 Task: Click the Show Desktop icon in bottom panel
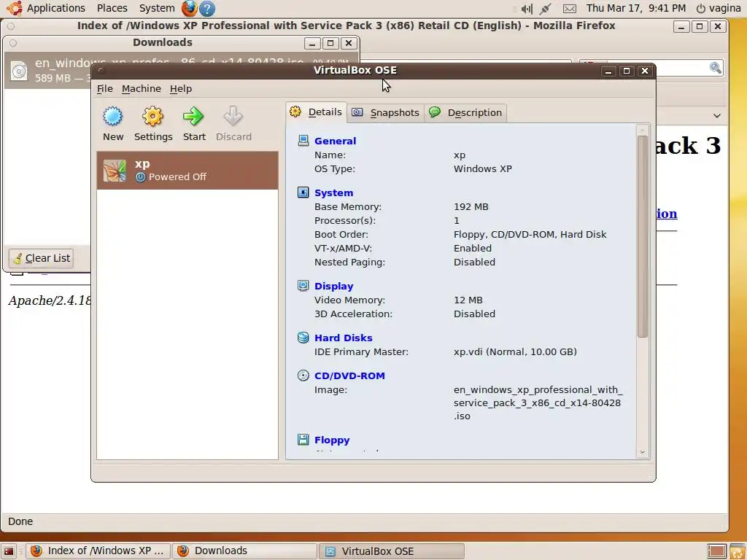[9, 551]
